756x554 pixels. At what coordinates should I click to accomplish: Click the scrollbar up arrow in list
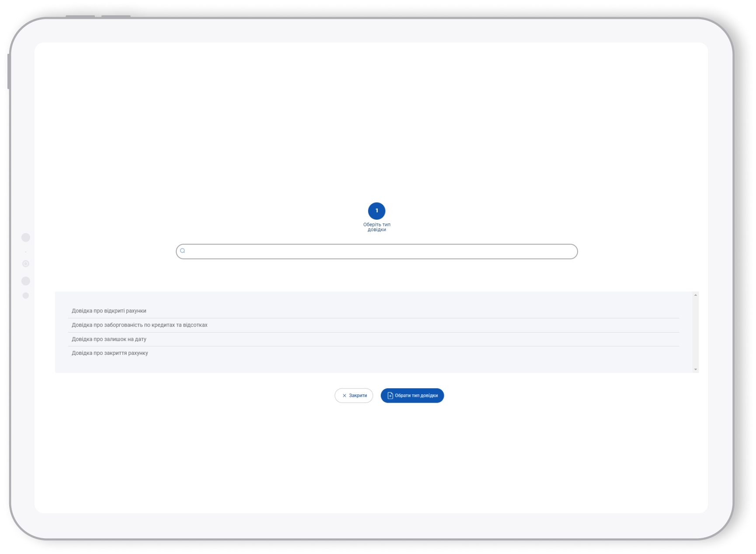(x=695, y=295)
